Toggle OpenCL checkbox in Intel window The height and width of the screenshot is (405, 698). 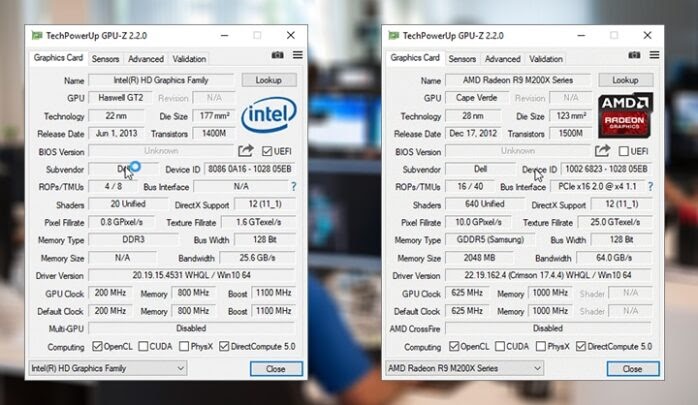(x=97, y=346)
